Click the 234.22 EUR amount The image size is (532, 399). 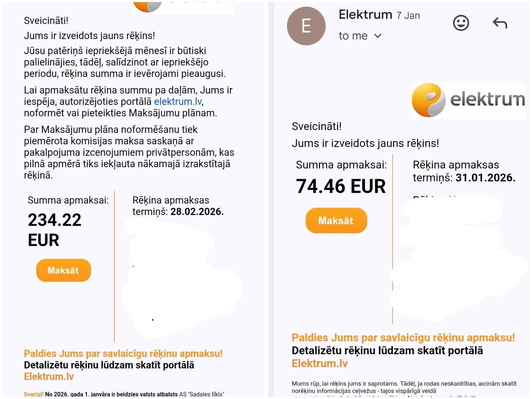pyautogui.click(x=54, y=229)
